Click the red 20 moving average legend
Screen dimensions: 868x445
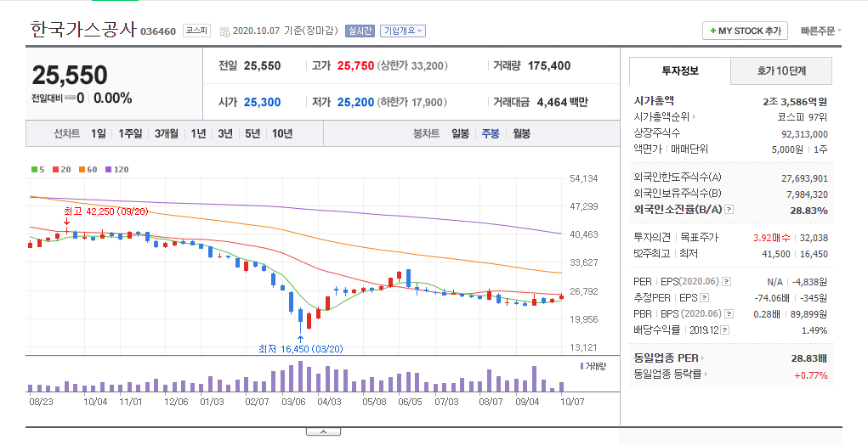click(61, 169)
